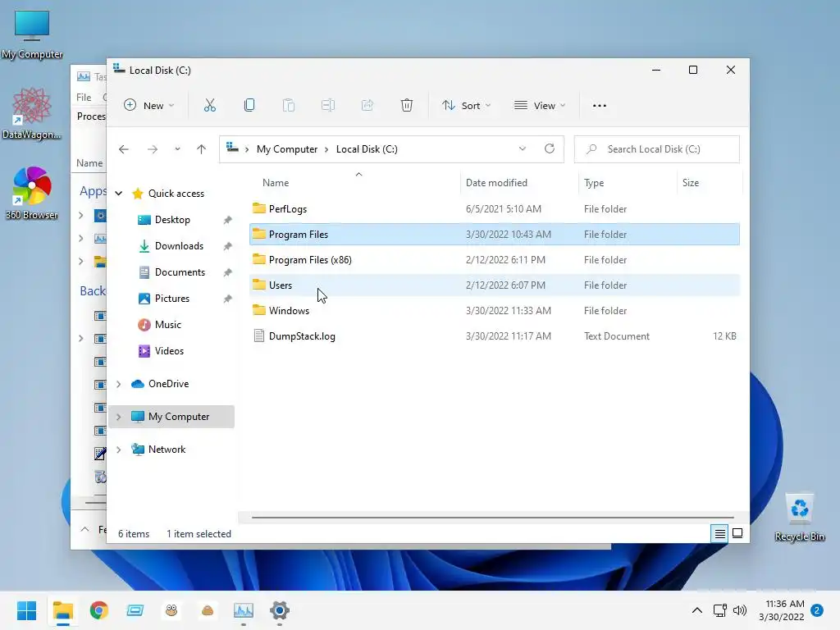Select the Users folder

pyautogui.click(x=495, y=285)
